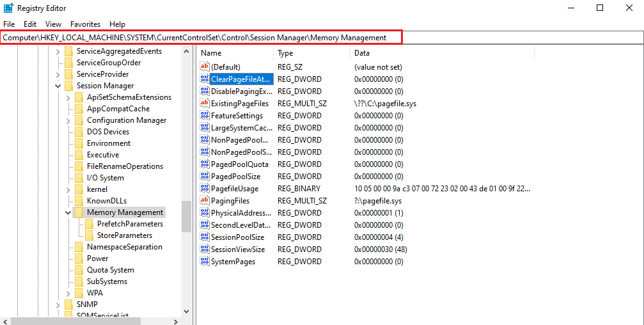Click the ab icon next to PagingFiles
Viewport: 644px width, 325px height.
204,200
